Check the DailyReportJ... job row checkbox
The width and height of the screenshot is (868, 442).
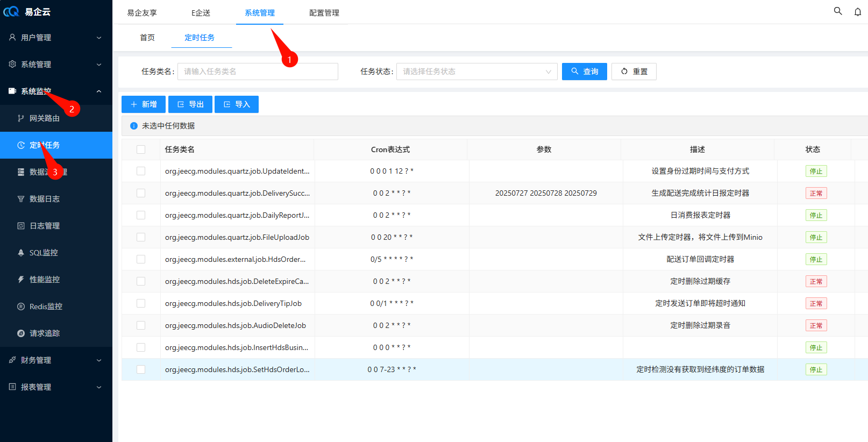click(x=141, y=215)
